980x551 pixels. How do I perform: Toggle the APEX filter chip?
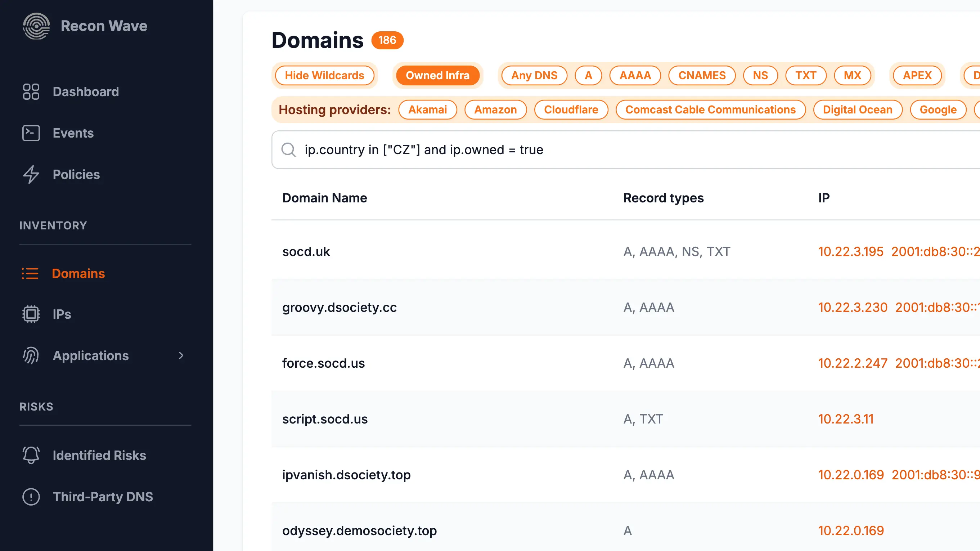point(917,75)
